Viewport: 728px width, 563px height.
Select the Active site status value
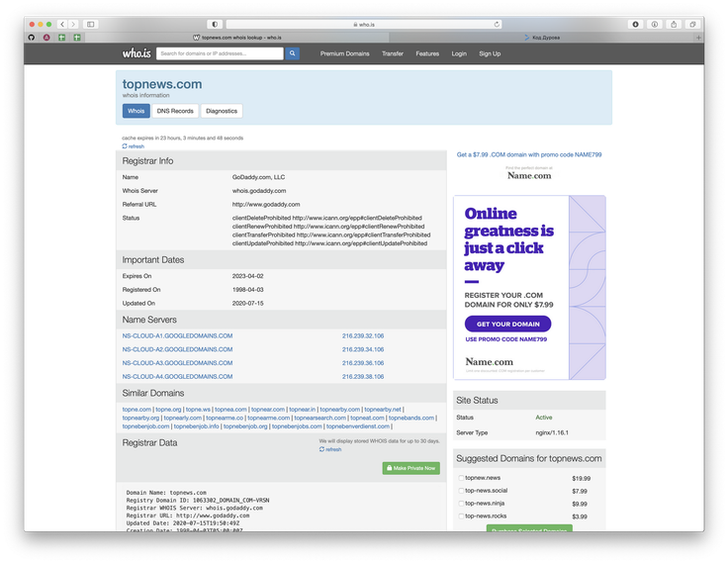coord(544,418)
